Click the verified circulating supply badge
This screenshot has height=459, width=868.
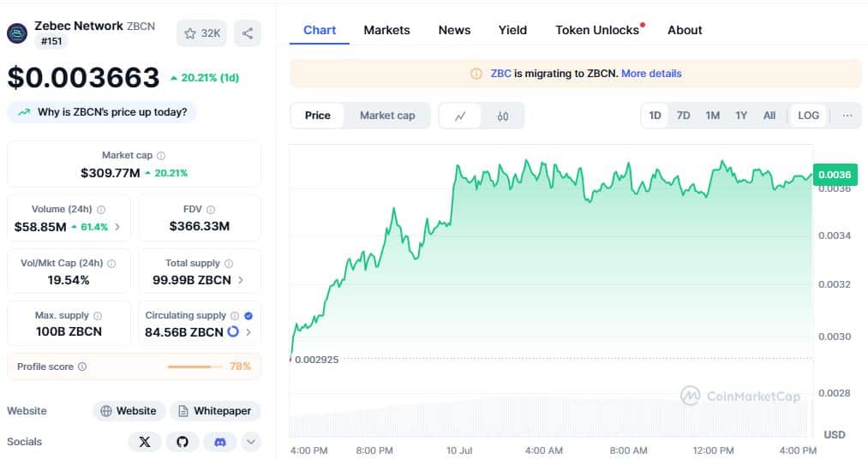(x=248, y=316)
